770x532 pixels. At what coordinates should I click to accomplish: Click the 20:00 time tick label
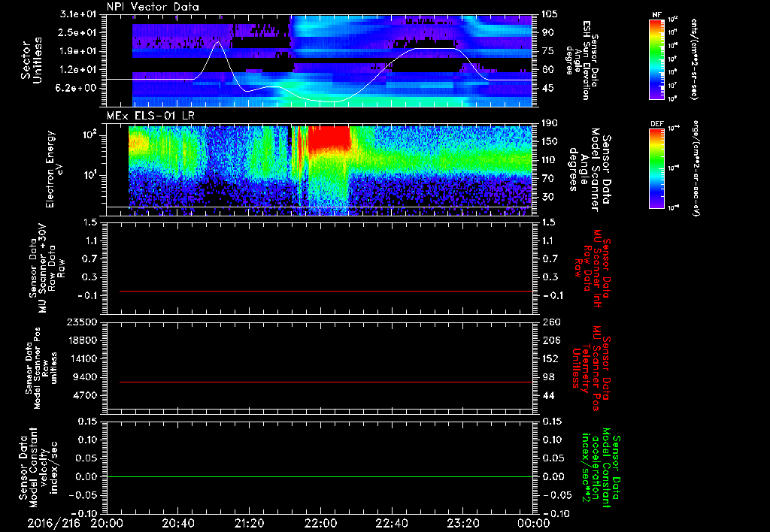107,523
